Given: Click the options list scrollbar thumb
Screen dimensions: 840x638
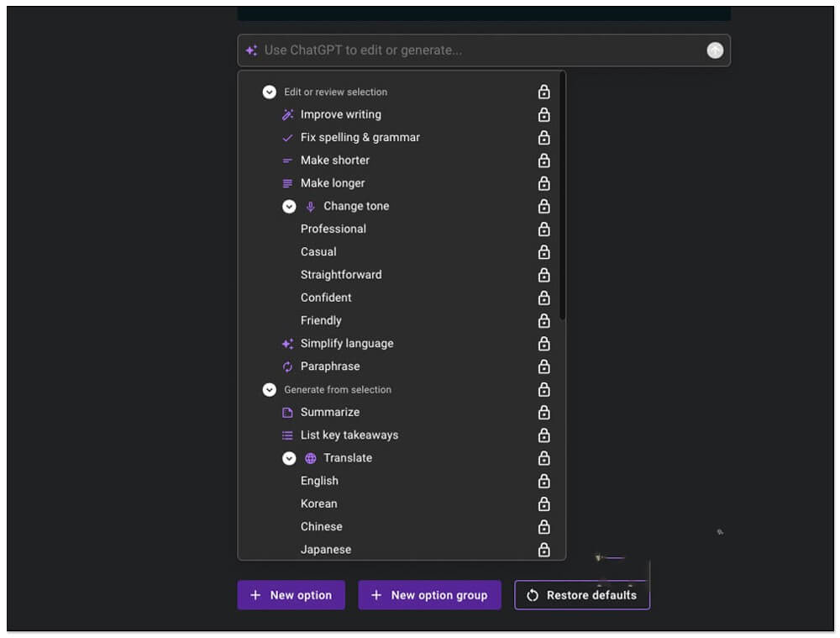Looking at the screenshot, I should (562, 196).
